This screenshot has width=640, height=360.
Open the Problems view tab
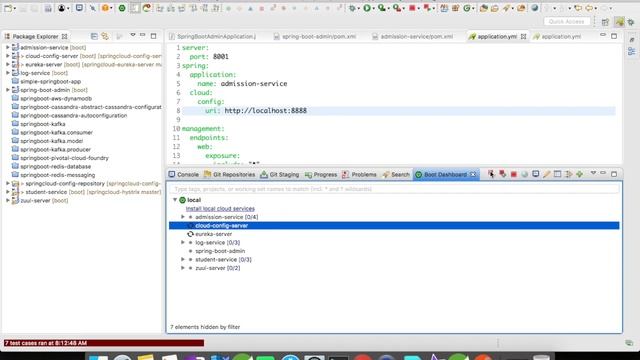[x=360, y=174]
